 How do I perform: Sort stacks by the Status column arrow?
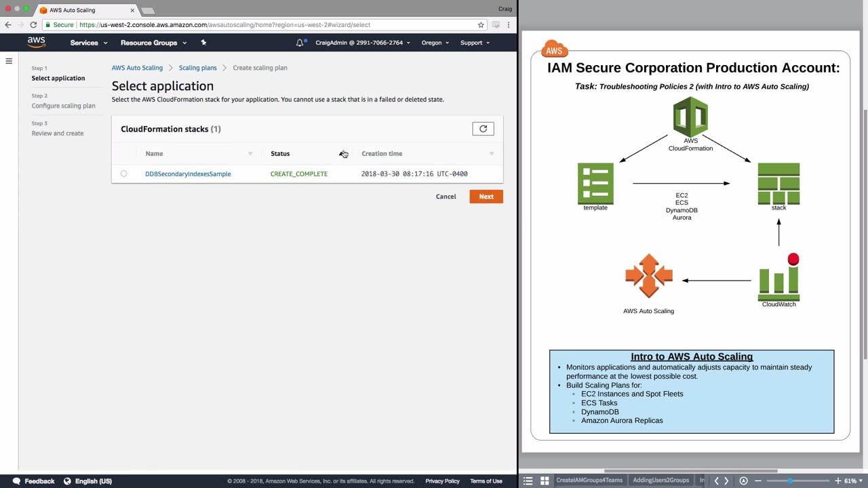[x=342, y=154]
